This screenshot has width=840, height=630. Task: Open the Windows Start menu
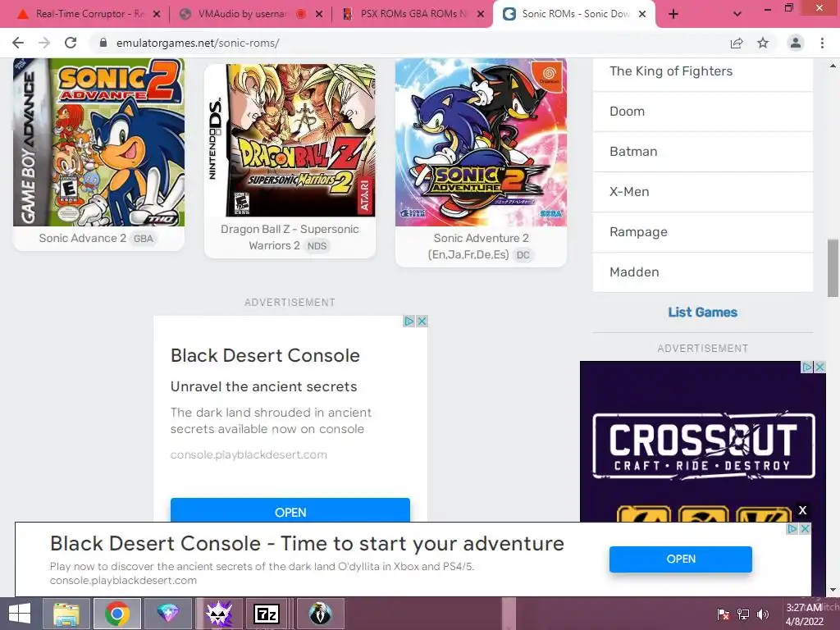20,614
